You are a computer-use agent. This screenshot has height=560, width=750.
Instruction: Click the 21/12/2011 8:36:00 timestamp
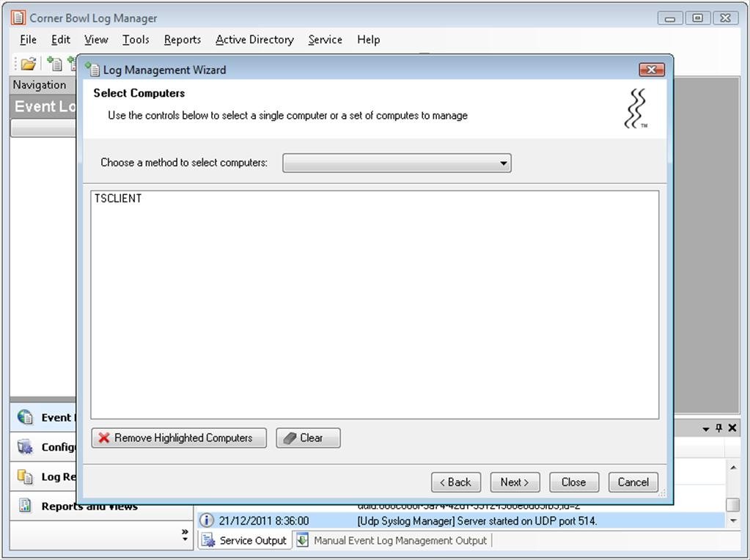pyautogui.click(x=263, y=521)
